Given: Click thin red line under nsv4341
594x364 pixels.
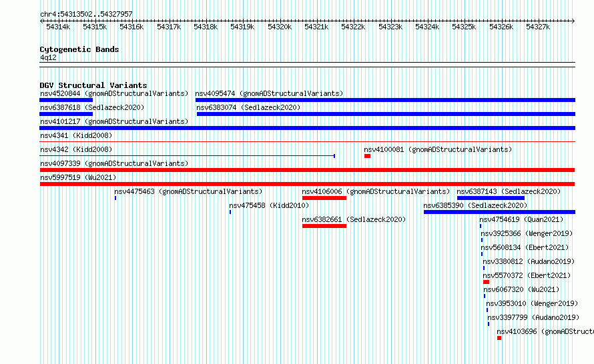Looking at the screenshot, I should pos(307,142).
